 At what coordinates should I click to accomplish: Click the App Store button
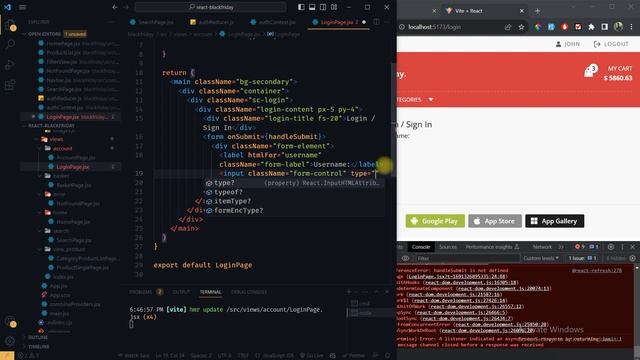(495, 221)
